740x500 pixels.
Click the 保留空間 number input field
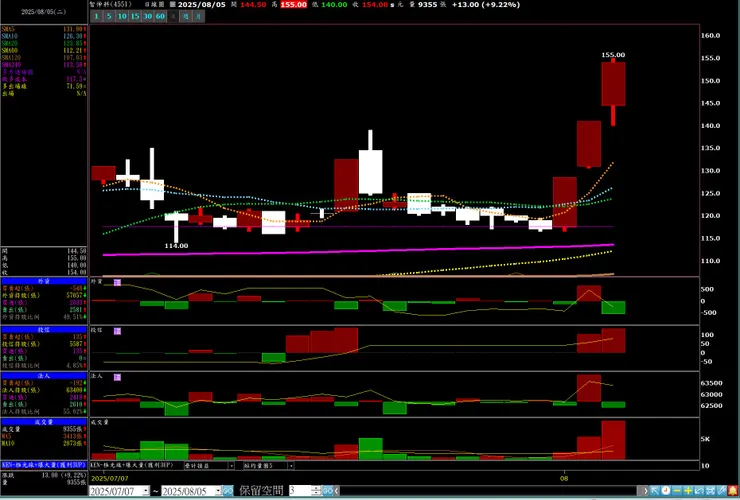301,491
